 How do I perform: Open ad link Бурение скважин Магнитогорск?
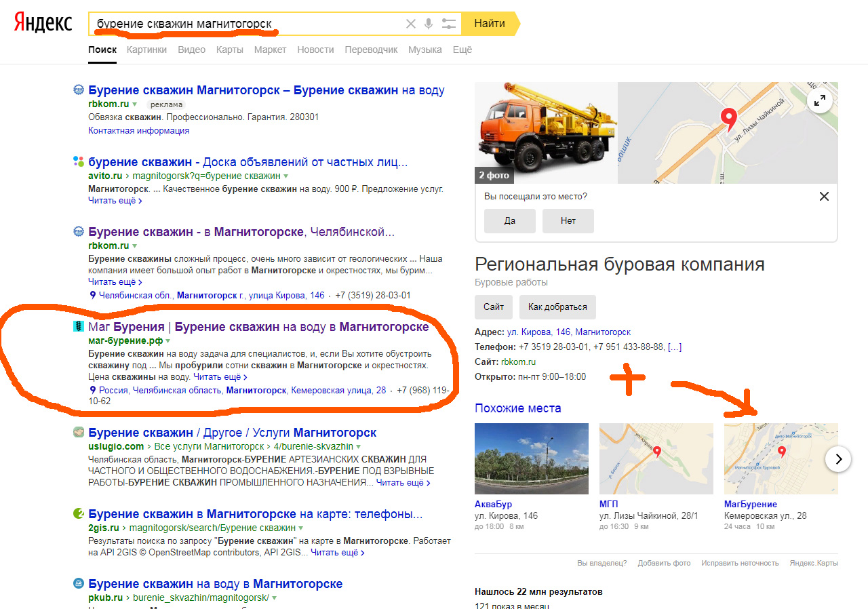[x=267, y=90]
